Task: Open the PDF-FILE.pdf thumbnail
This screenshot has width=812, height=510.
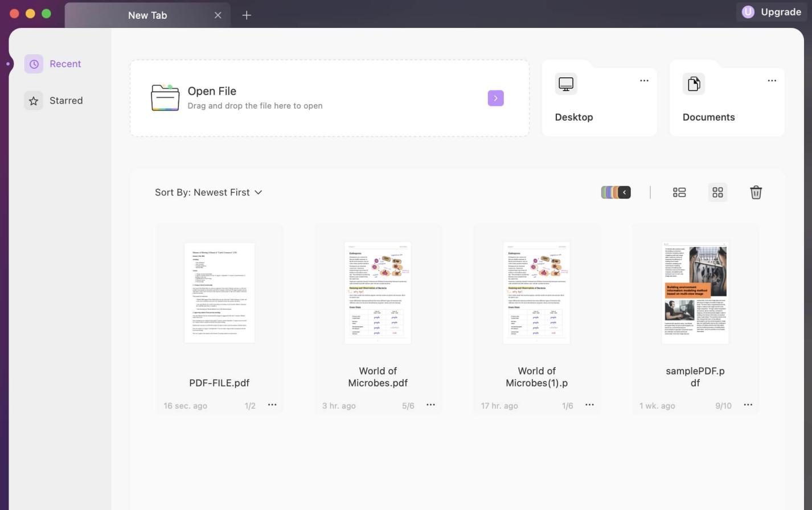Action: click(220, 293)
